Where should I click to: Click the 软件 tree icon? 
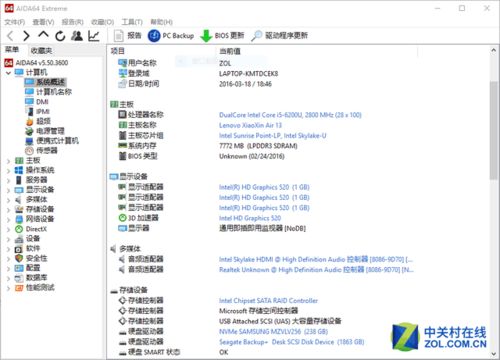pos(19,249)
